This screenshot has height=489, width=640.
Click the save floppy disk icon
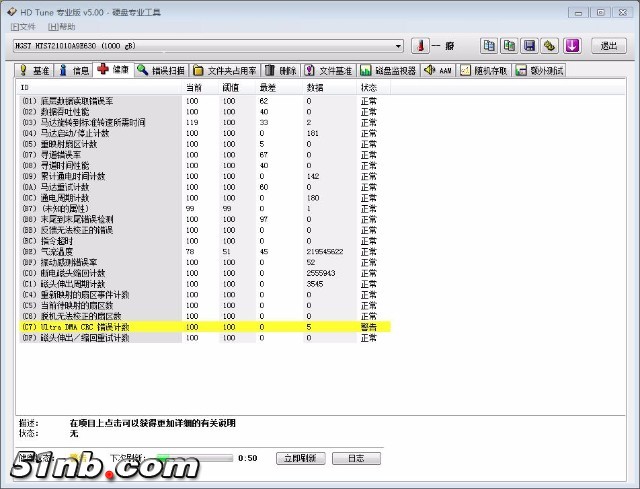click(529, 46)
